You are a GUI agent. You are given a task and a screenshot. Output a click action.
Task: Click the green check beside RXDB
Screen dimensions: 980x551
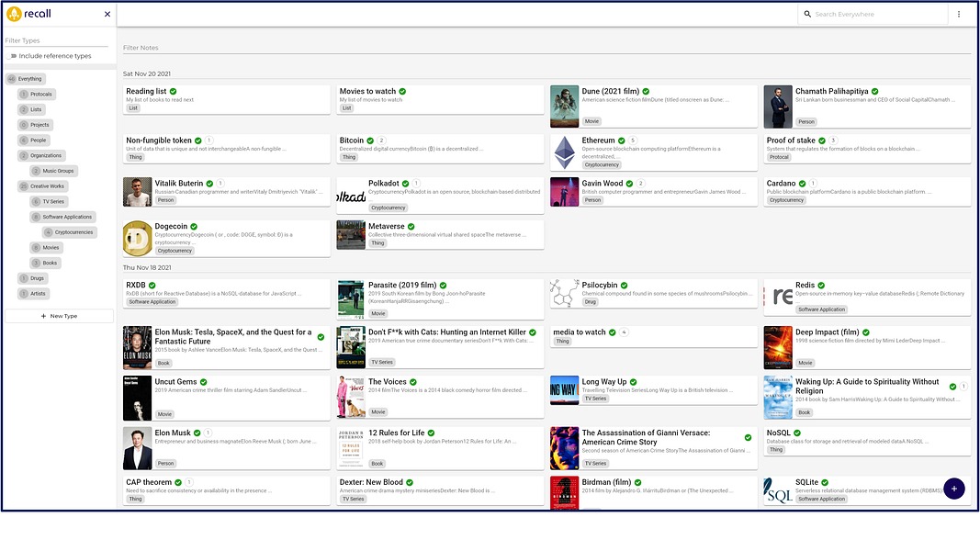[x=152, y=286]
